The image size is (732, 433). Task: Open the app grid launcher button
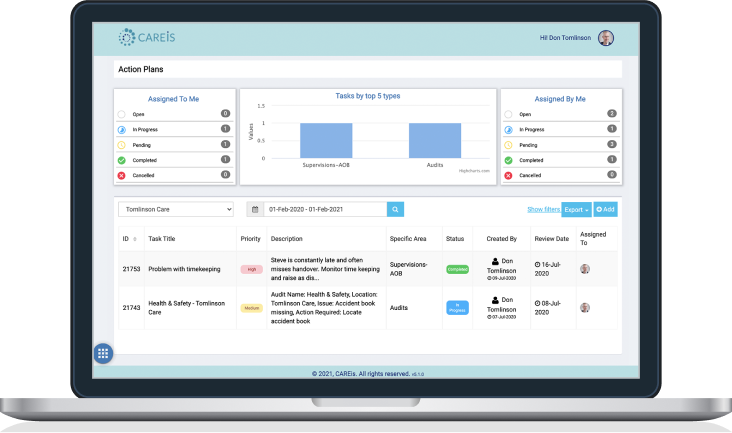click(103, 354)
